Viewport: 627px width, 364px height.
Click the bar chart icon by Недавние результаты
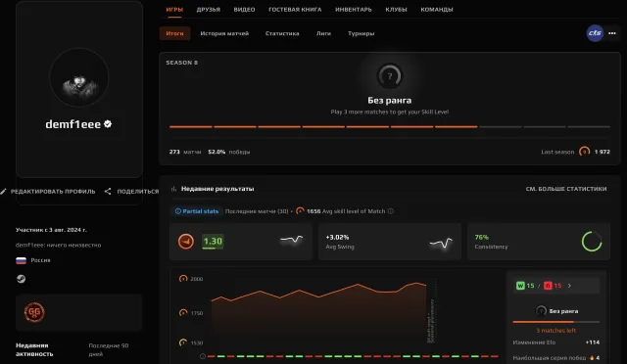[173, 189]
